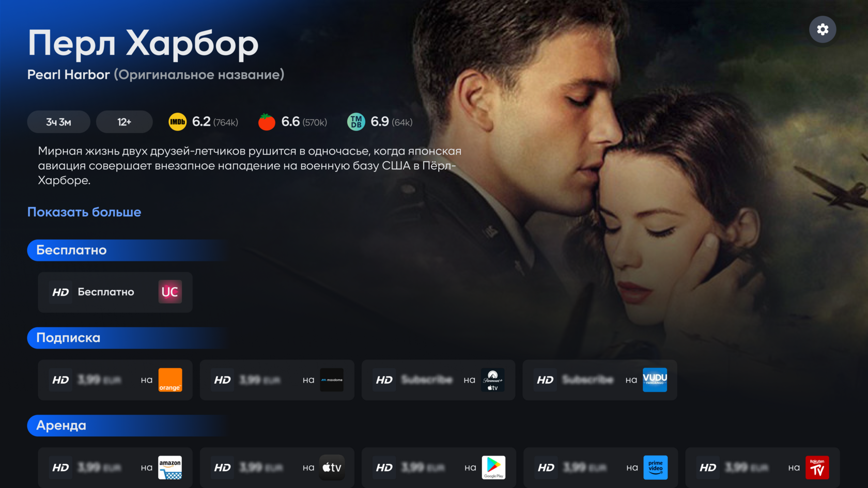Expand description with Показать больше

pos(84,212)
